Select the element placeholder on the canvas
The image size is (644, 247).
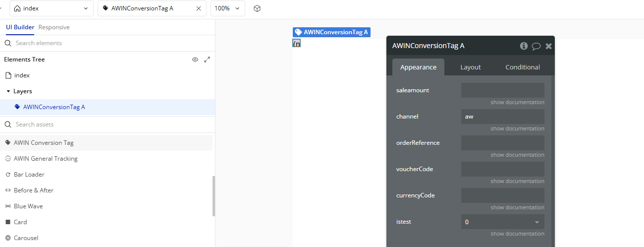297,44
